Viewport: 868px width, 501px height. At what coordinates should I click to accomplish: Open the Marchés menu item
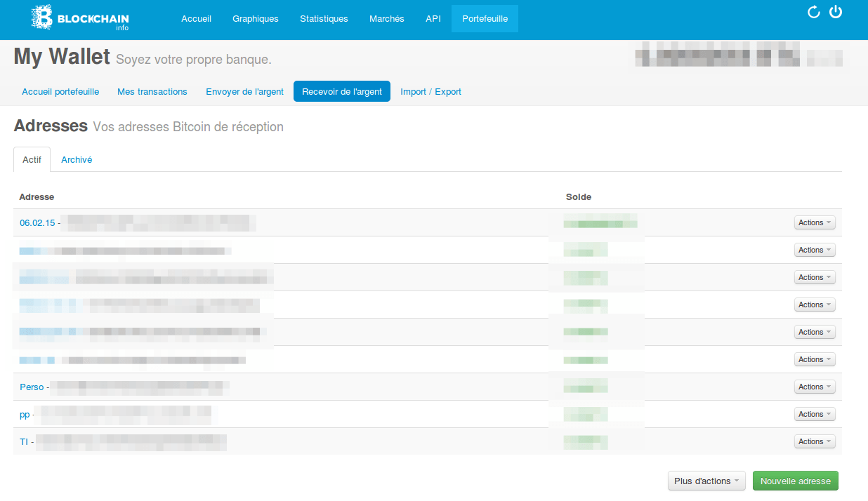[387, 19]
